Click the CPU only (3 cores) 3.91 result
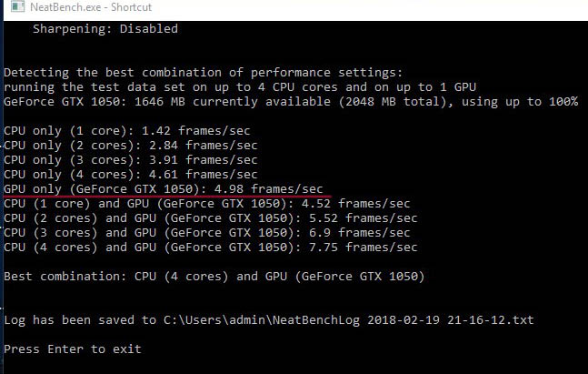Image resolution: width=588 pixels, height=374 pixels. click(x=131, y=160)
